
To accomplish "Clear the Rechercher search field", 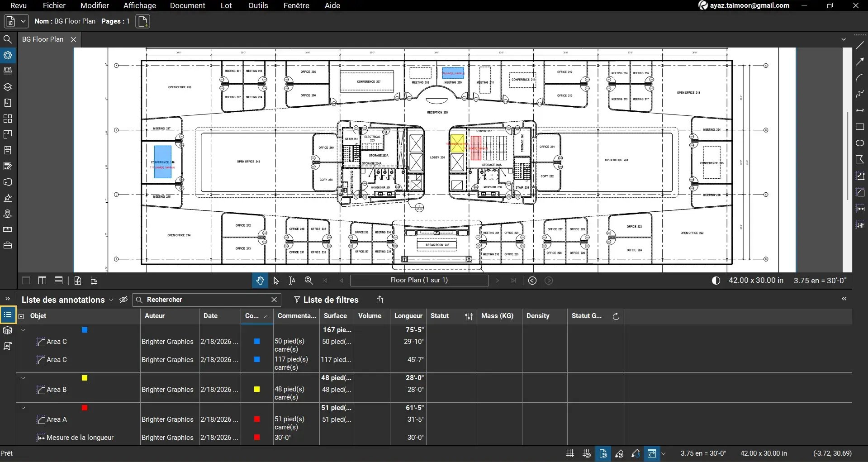I will pyautogui.click(x=274, y=300).
